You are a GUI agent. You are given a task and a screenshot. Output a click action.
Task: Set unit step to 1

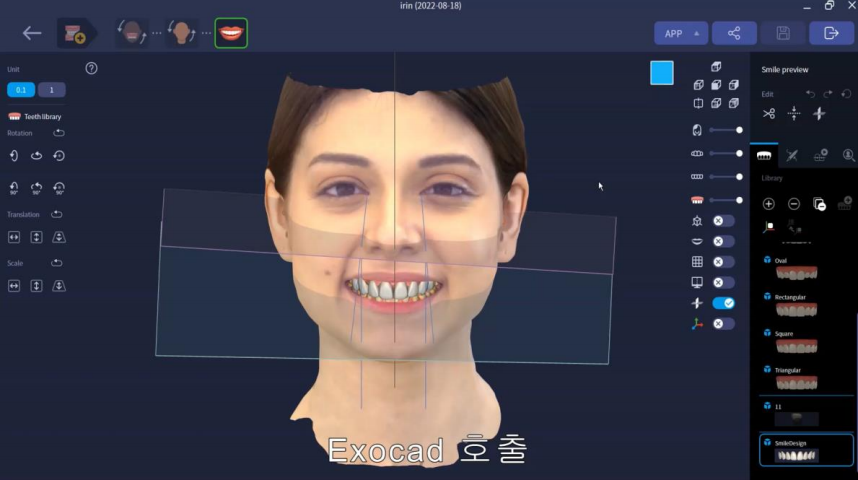(x=52, y=90)
